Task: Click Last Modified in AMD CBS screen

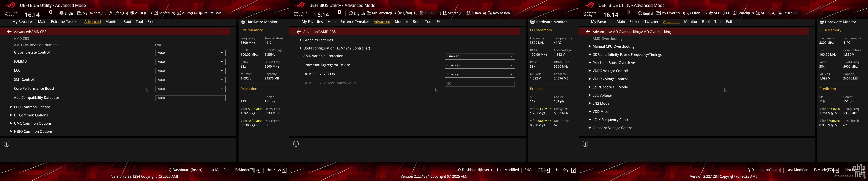Action: click(218, 170)
